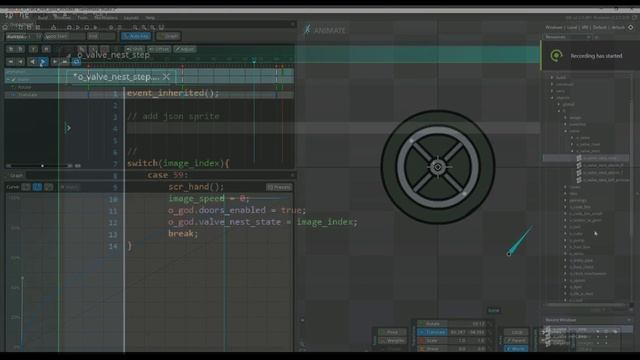
Task: Click the Offset button in the timeline toolbar
Action: [159, 49]
